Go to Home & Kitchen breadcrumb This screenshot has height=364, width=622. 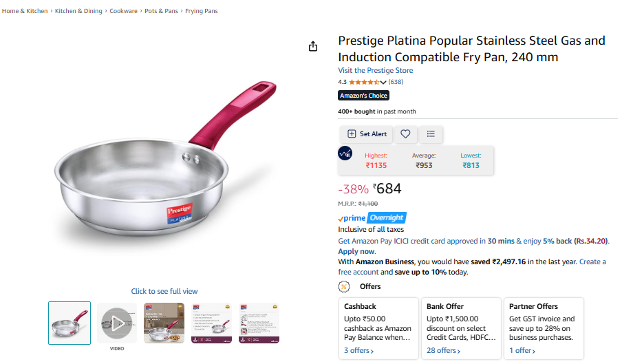(x=25, y=11)
